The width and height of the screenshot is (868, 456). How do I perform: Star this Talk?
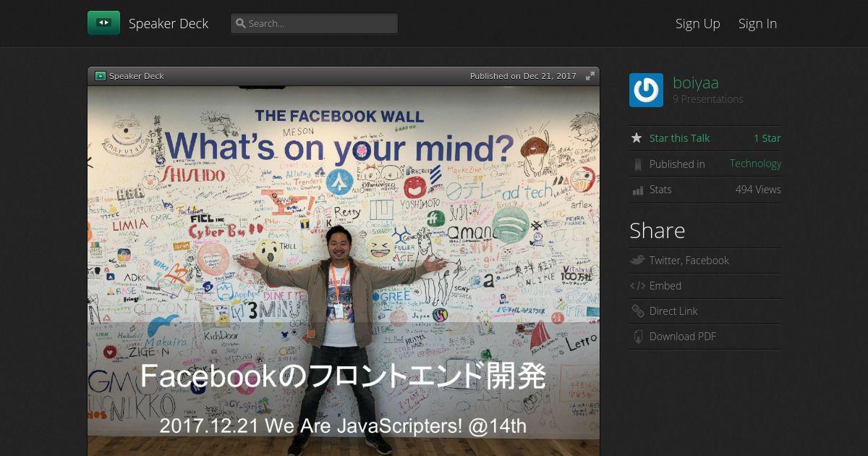click(x=679, y=138)
